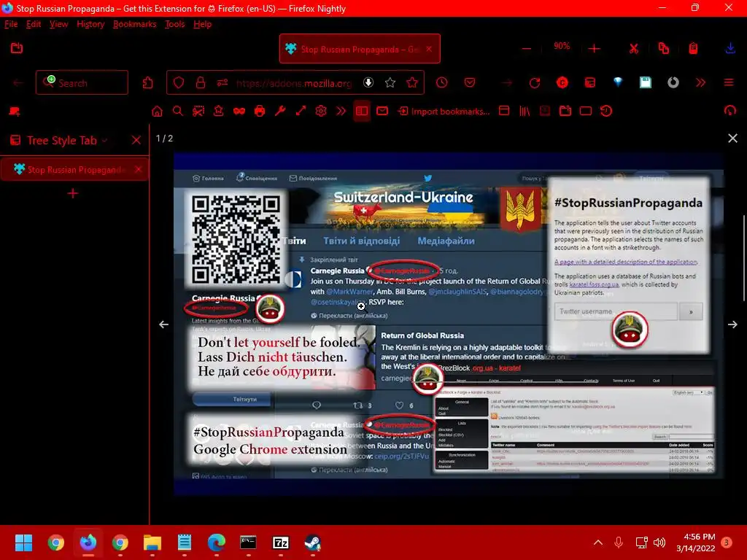Add new tab with sidebar plus button
The height and width of the screenshot is (560, 747).
point(73,193)
